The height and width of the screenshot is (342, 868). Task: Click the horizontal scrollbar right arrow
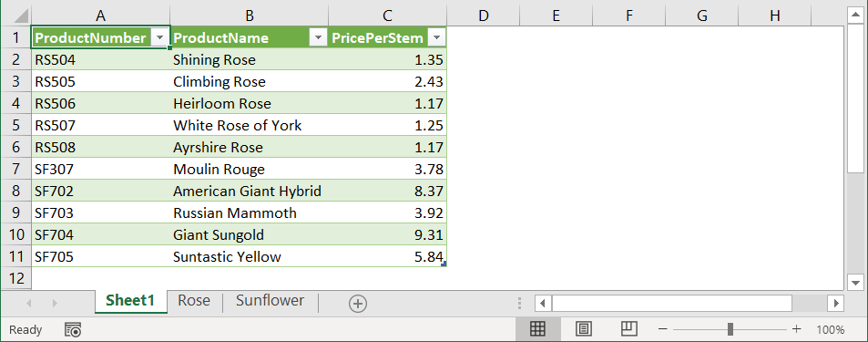[x=835, y=303]
